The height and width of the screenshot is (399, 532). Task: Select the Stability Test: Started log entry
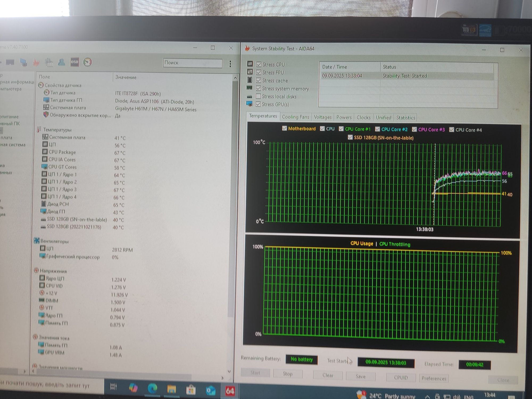408,76
